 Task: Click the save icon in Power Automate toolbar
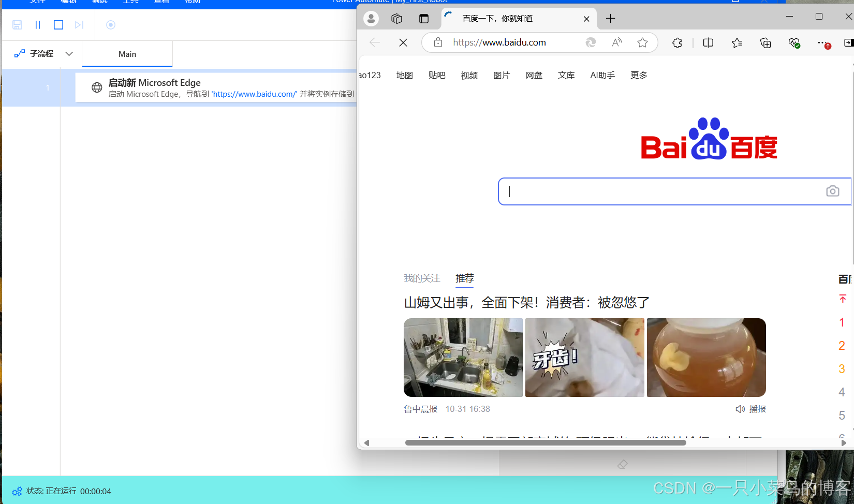pyautogui.click(x=17, y=25)
